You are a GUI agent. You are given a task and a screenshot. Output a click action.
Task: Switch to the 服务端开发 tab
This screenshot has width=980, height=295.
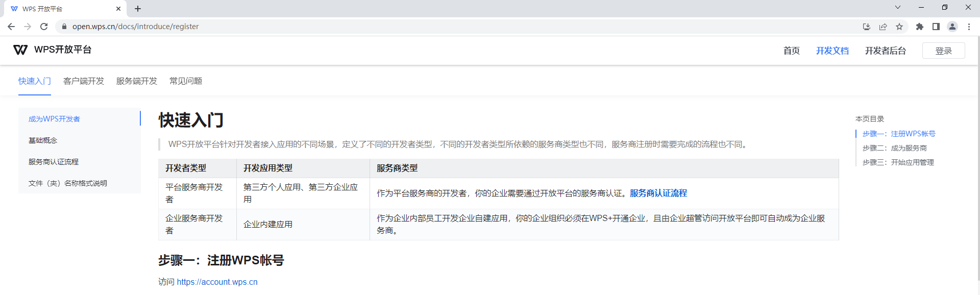point(137,81)
